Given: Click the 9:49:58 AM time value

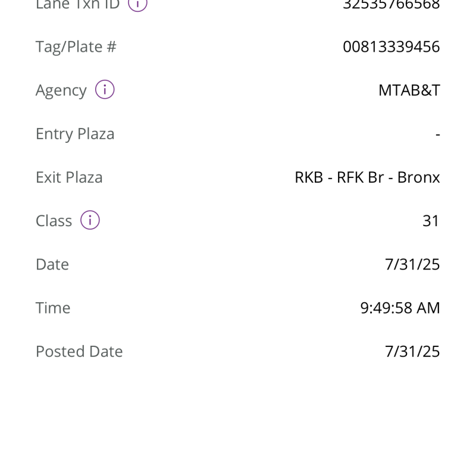Looking at the screenshot, I should [x=400, y=308].
